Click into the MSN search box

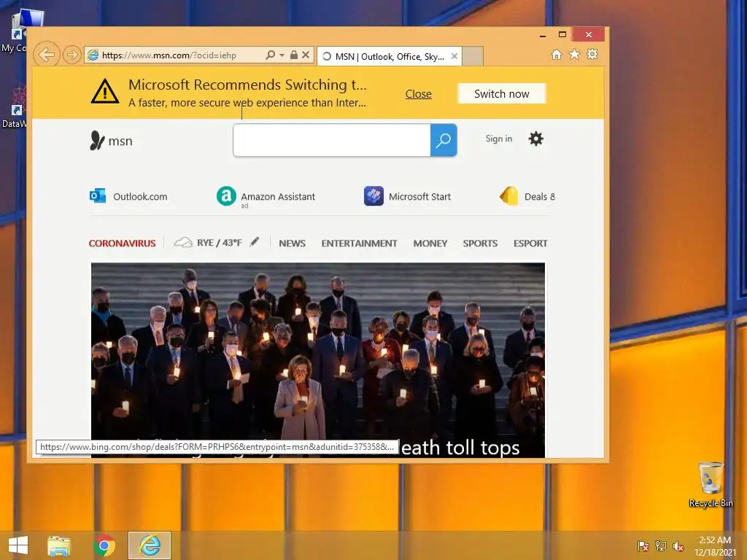332,140
